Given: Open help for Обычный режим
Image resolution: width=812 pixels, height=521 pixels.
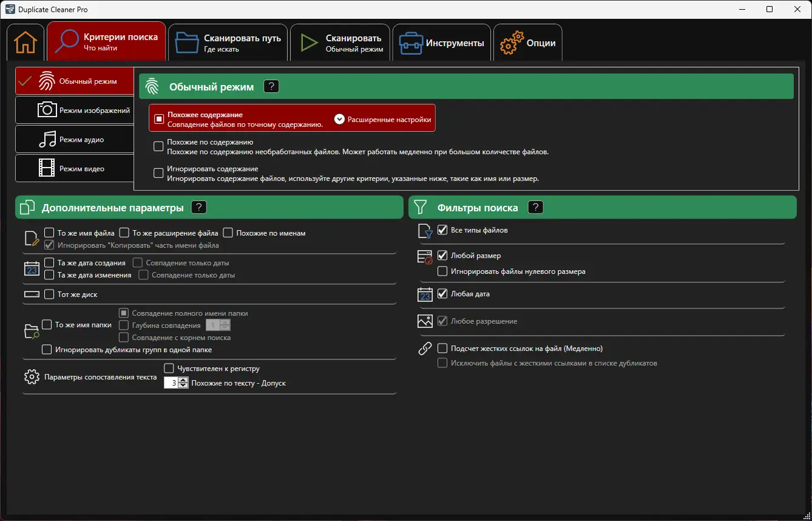Looking at the screenshot, I should pos(271,86).
